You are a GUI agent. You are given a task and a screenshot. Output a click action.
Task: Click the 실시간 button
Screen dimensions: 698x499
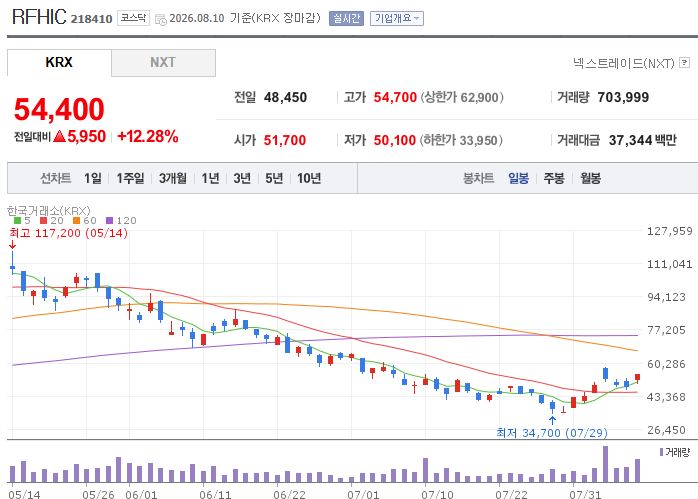click(346, 18)
